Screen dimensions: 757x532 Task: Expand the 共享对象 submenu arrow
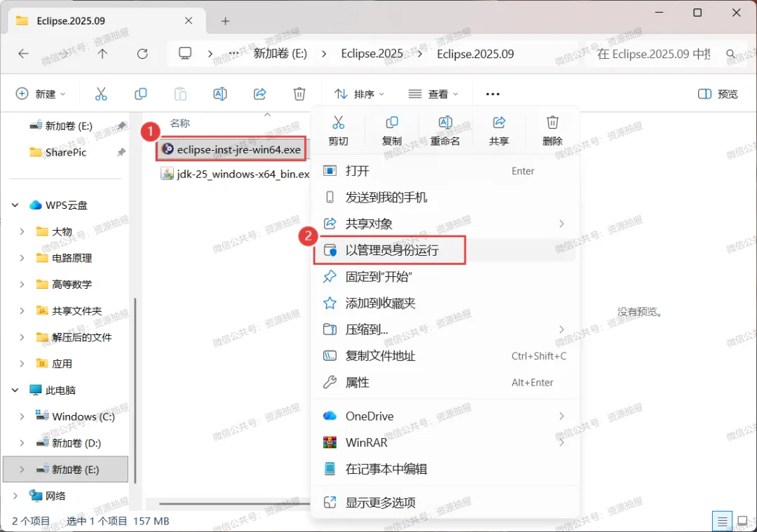click(x=561, y=224)
